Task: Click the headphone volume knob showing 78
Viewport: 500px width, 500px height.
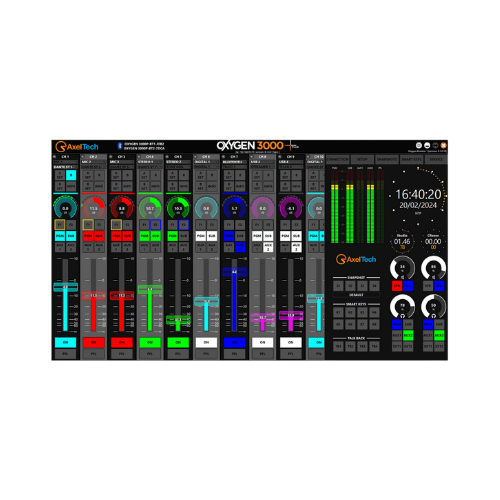Action: point(402,306)
